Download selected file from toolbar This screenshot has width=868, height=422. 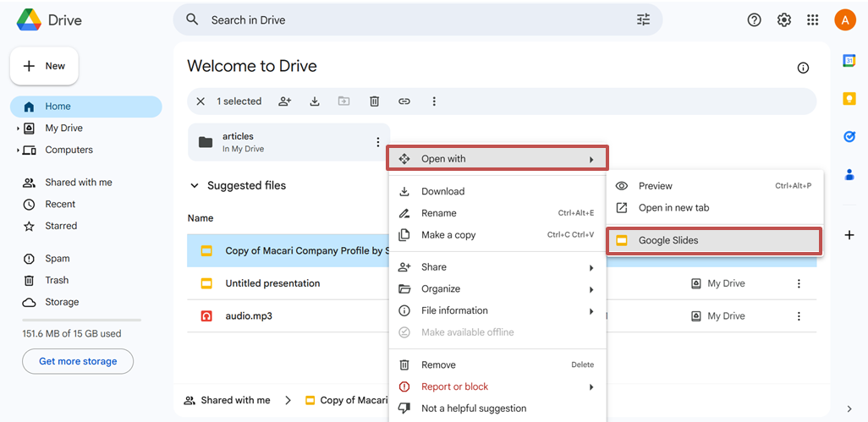pos(315,101)
